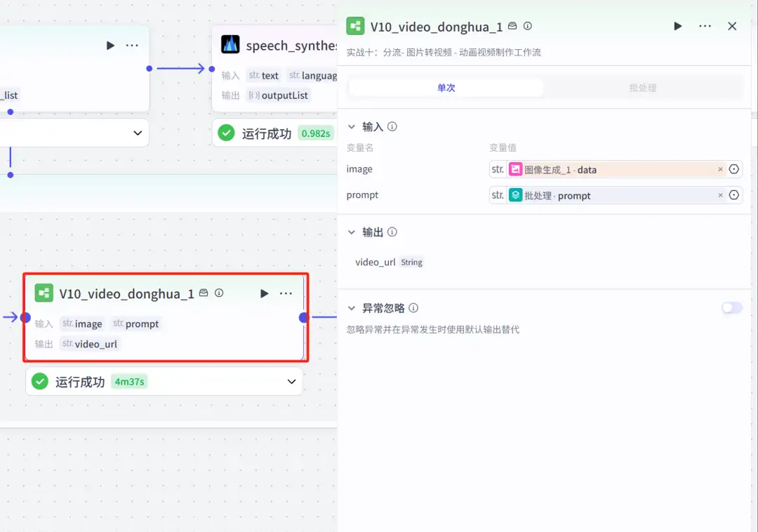Click the 0.982s run duration badge

click(316, 133)
